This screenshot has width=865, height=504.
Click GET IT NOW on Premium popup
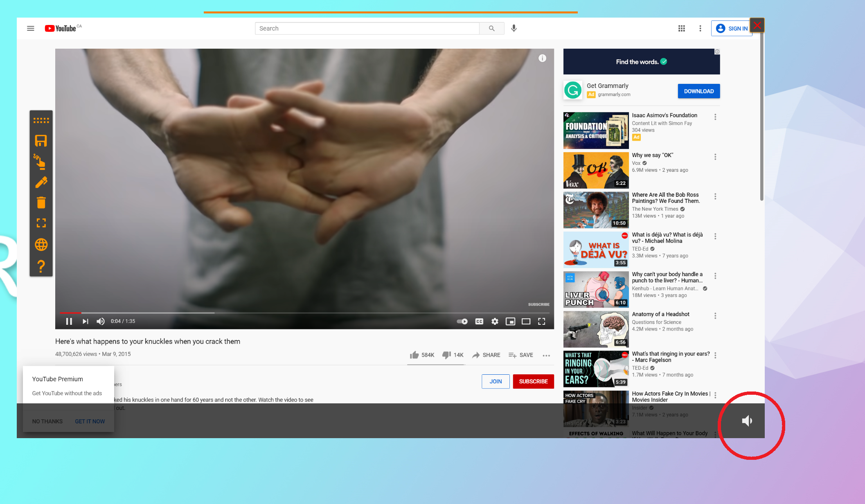pyautogui.click(x=90, y=421)
